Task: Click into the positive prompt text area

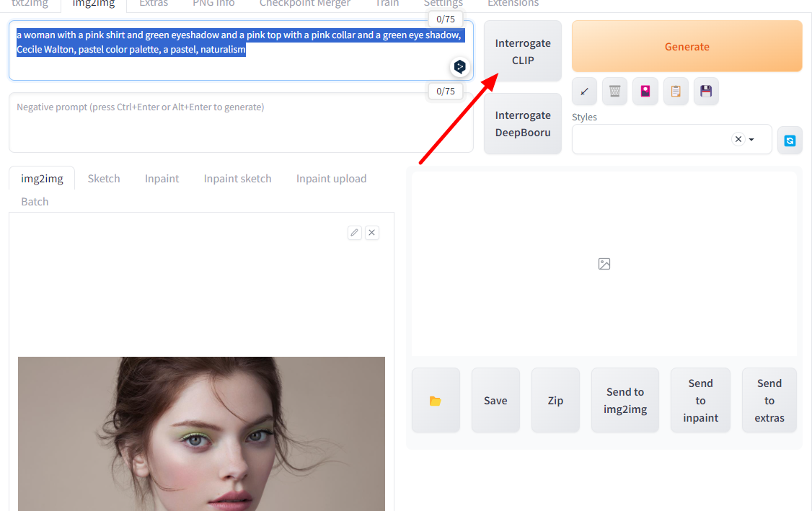Action: click(x=241, y=50)
